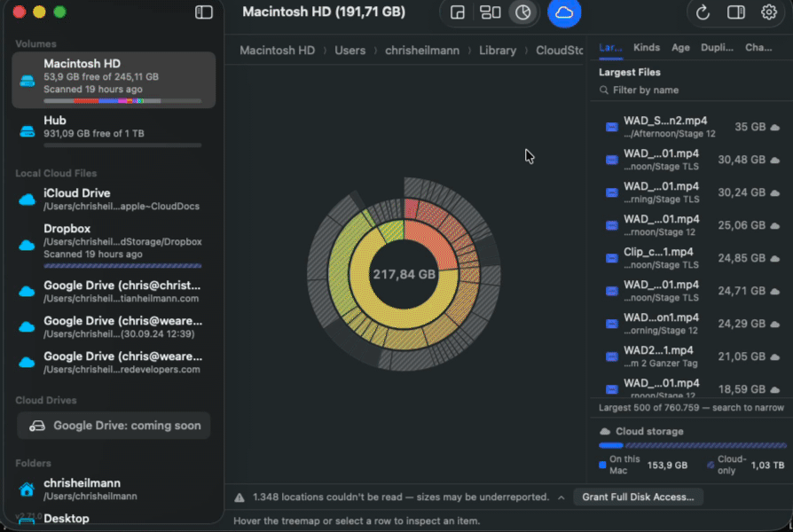Select Google Drive entry dated 30.09.24 12:39
The width and height of the screenshot is (793, 532).
(114, 326)
